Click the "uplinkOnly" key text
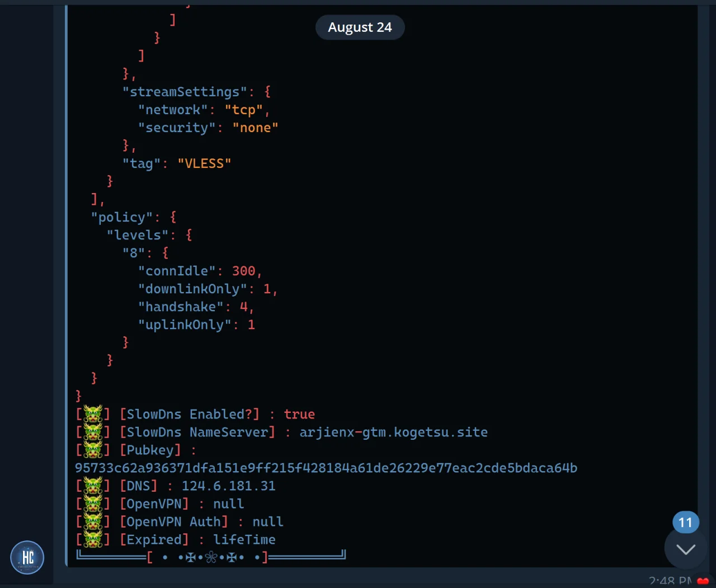The image size is (716, 588). click(x=185, y=324)
